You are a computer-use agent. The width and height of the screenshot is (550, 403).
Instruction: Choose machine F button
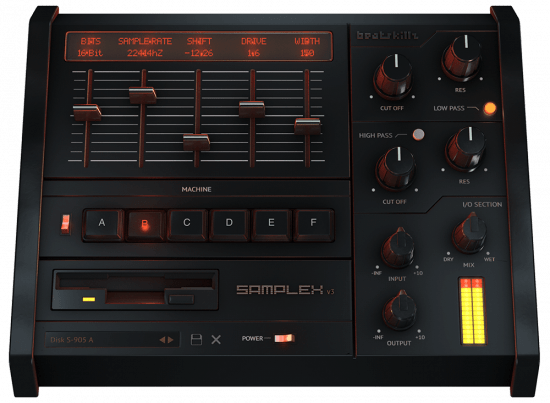314,224
